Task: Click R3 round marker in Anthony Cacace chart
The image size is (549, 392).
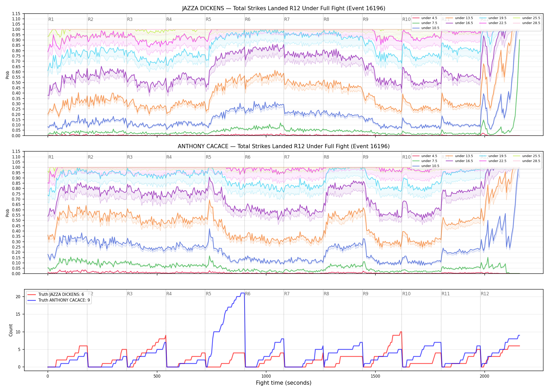Action: (x=130, y=157)
